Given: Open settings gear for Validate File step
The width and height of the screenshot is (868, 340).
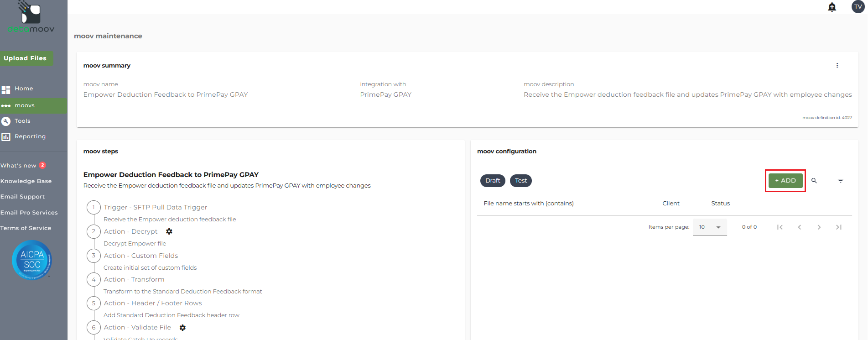Looking at the screenshot, I should click(182, 328).
